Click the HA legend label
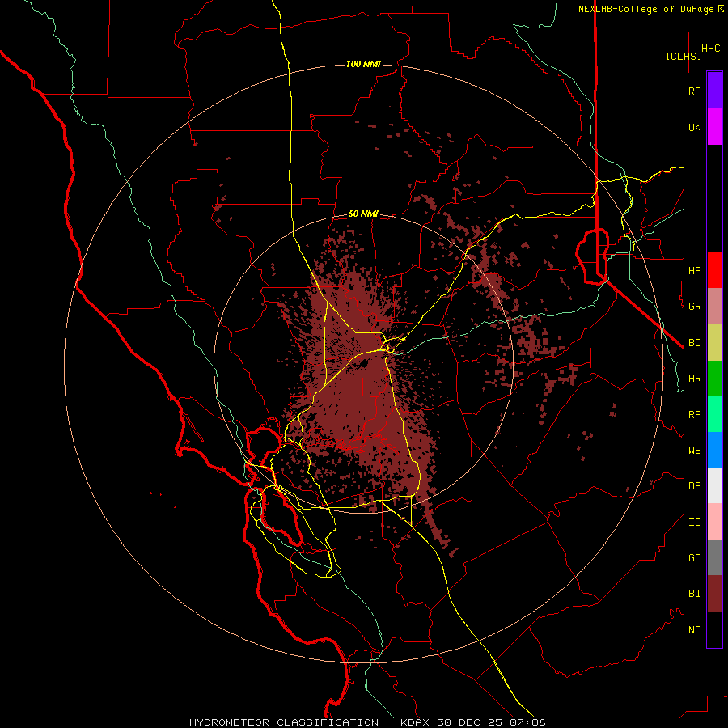This screenshot has height=728, width=728. click(694, 271)
